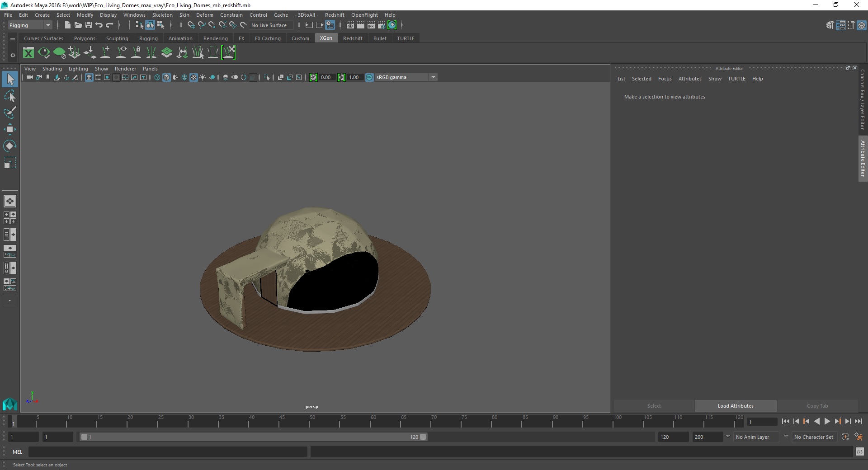
Task: Open the render view clapperboard icon
Action: [350, 25]
